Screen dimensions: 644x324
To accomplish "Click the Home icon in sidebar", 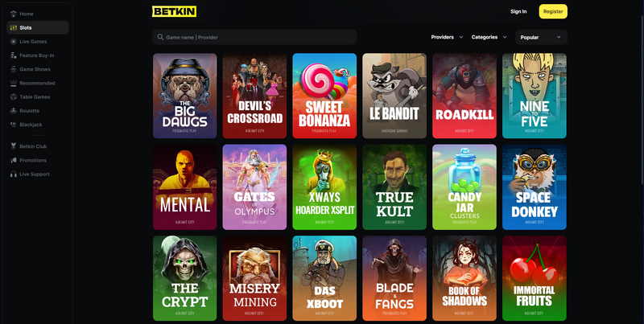I will [x=14, y=14].
